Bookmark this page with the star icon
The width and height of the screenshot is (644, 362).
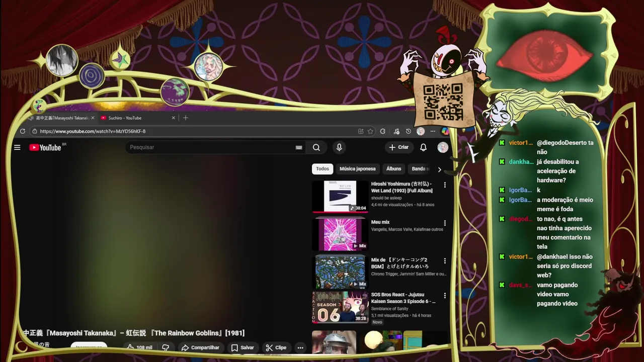(370, 131)
